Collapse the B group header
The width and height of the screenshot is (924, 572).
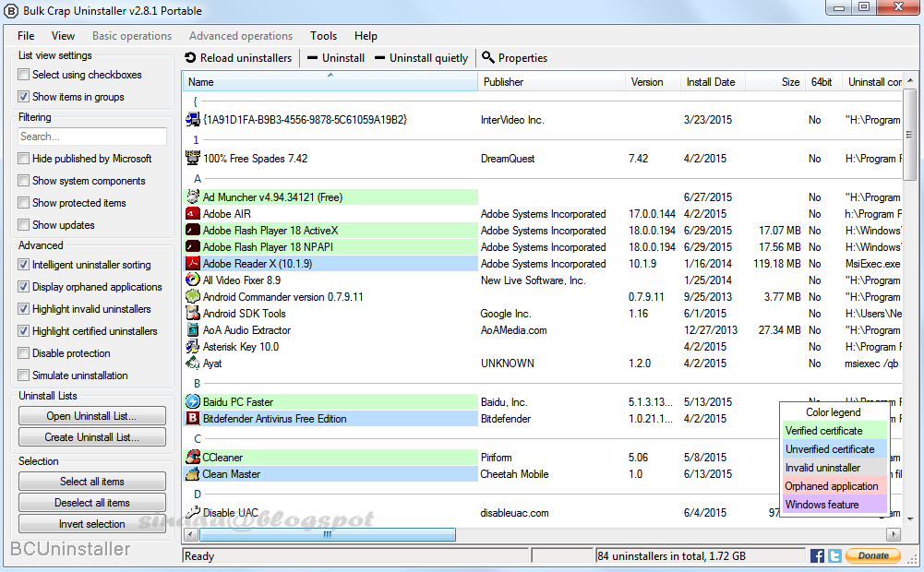(198, 383)
